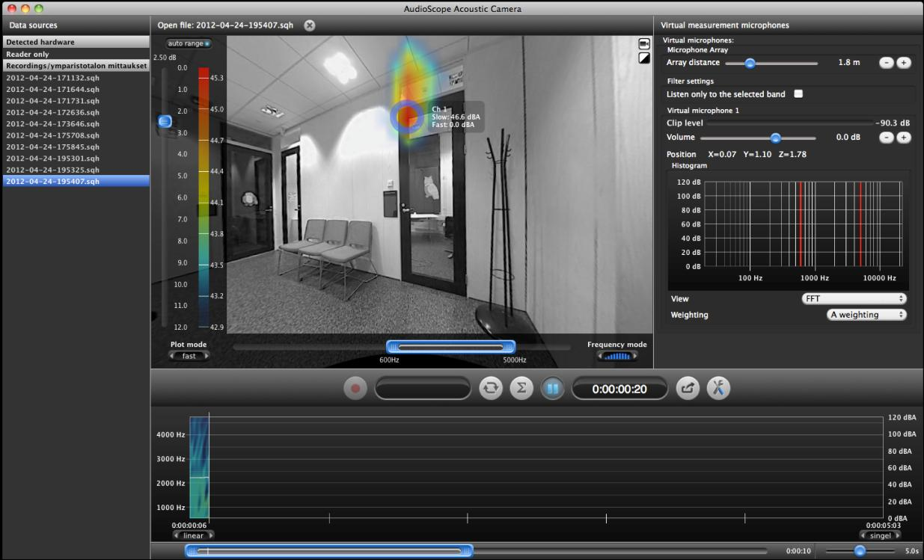Enable Listen only to the selected band

tap(798, 94)
